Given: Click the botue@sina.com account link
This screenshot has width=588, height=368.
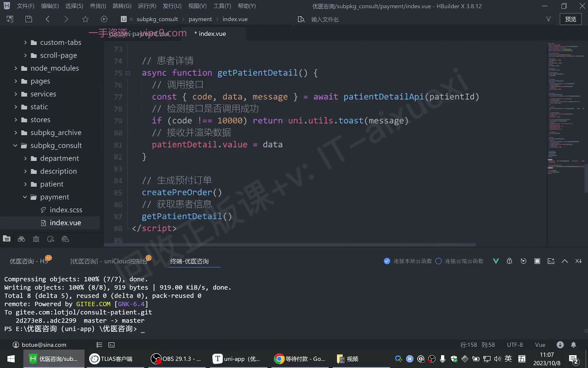Looking at the screenshot, I should point(44,345).
